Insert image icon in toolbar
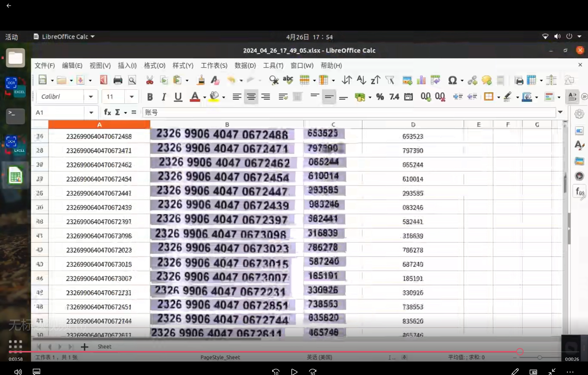This screenshot has height=375, width=588. coord(407,80)
